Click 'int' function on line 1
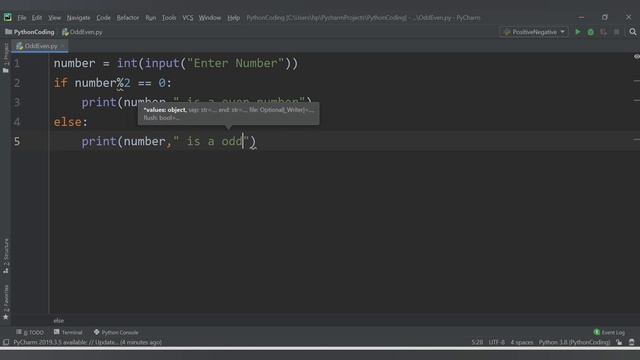This screenshot has width=640, height=360. tap(127, 63)
